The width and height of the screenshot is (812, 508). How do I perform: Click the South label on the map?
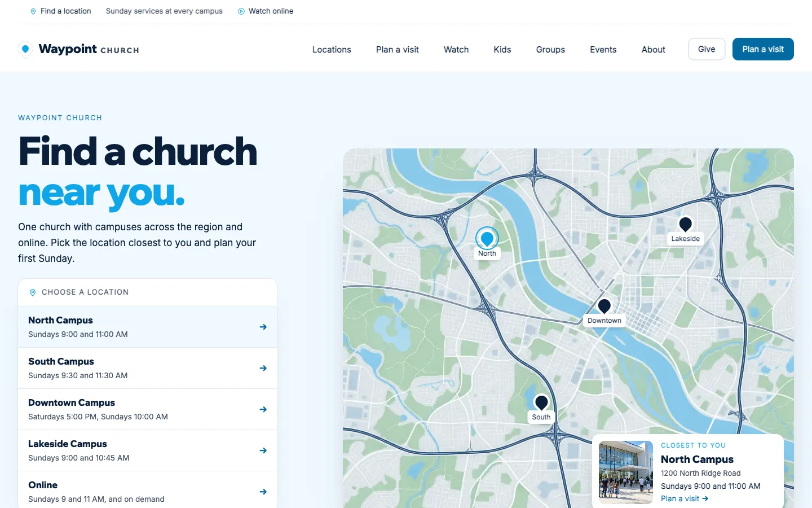[541, 417]
